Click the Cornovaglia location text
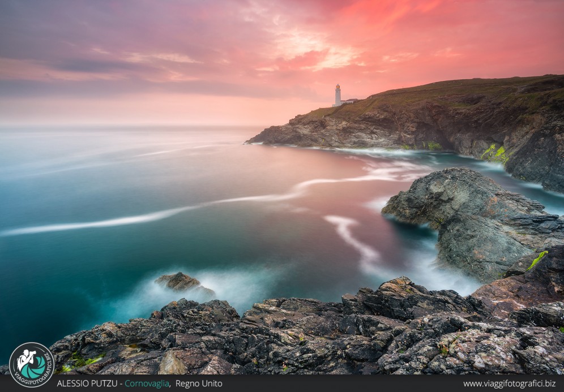The image size is (564, 392). [147, 384]
